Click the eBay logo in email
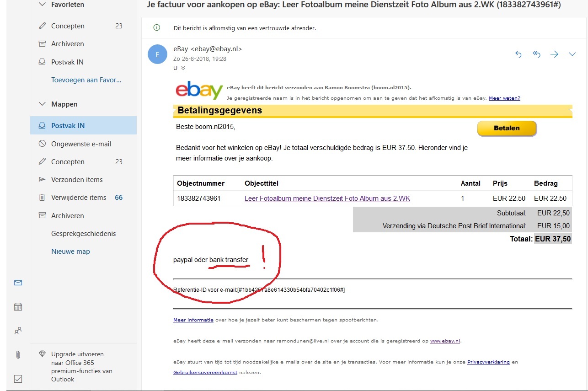588x391 pixels. [x=199, y=90]
